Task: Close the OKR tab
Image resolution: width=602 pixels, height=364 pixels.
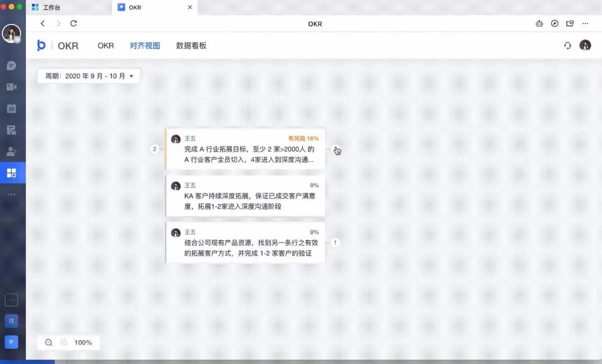Action: pyautogui.click(x=190, y=7)
